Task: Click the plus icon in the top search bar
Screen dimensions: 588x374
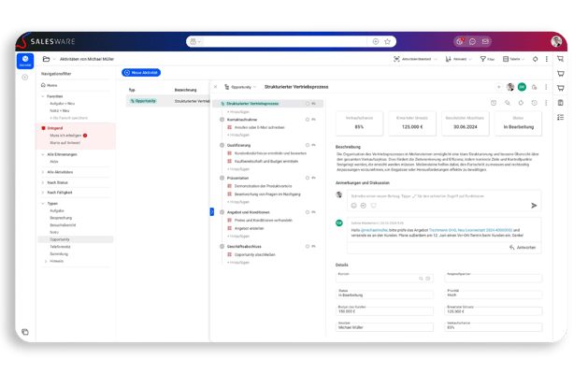Action: [376, 42]
